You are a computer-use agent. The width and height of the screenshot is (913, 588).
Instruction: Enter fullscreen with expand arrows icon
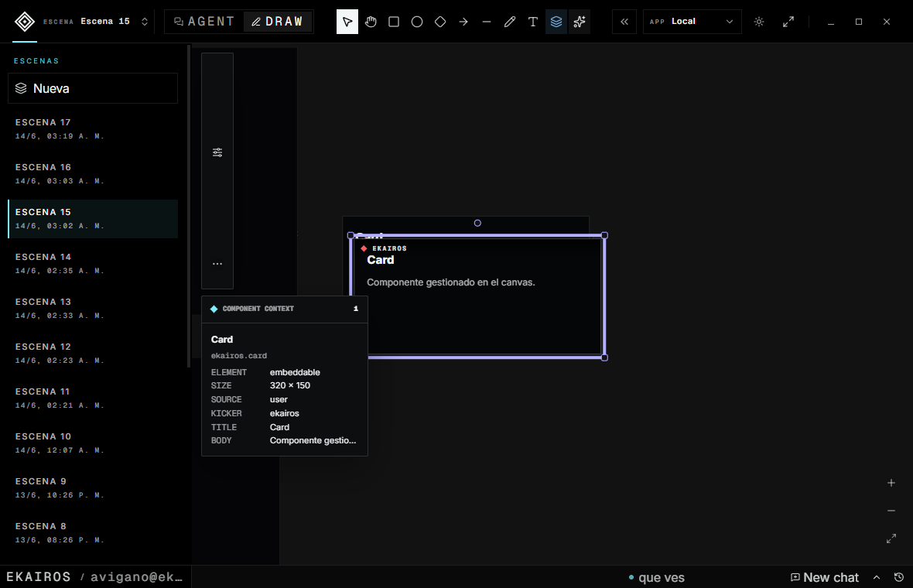click(x=788, y=22)
